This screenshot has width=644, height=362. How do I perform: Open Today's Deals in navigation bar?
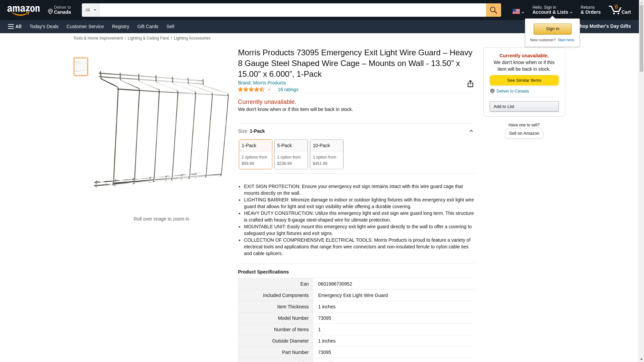pyautogui.click(x=44, y=26)
